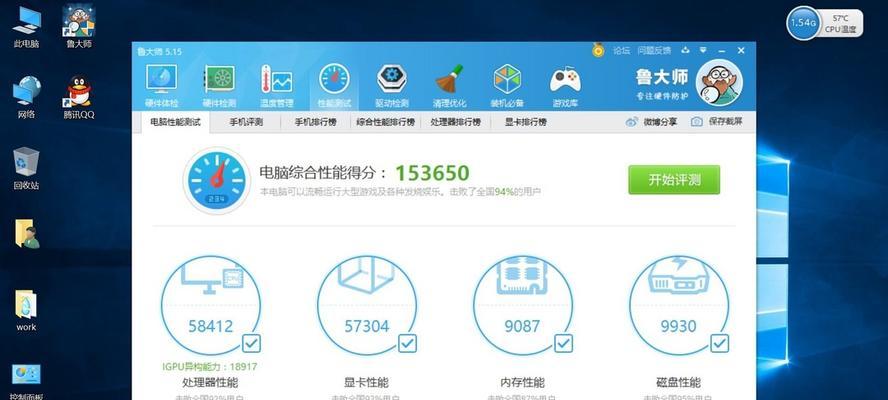888x400 pixels.
Task: Click the 57°C CPU温度 floating widget
Action: click(840, 24)
